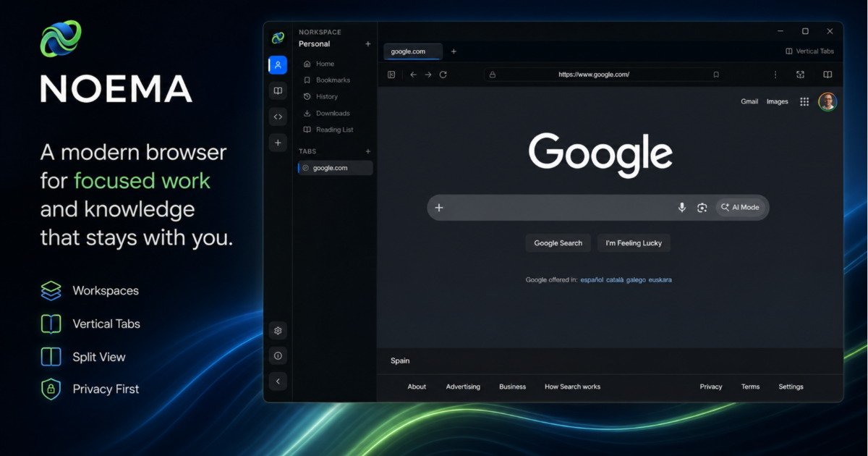The height and width of the screenshot is (456, 868).
Task: Open the About footer link
Action: click(417, 387)
